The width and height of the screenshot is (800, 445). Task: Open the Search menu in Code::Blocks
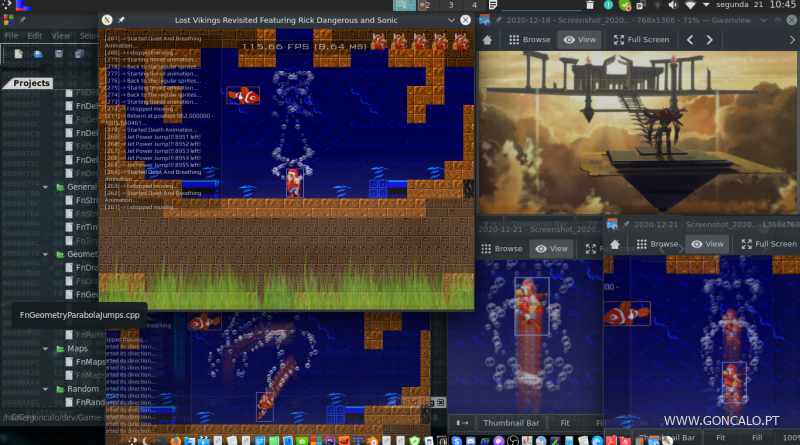coord(88,36)
